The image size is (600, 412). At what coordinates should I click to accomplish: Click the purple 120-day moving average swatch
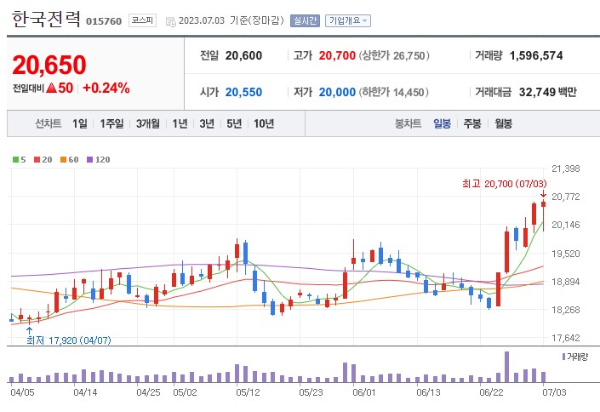pyautogui.click(x=90, y=160)
